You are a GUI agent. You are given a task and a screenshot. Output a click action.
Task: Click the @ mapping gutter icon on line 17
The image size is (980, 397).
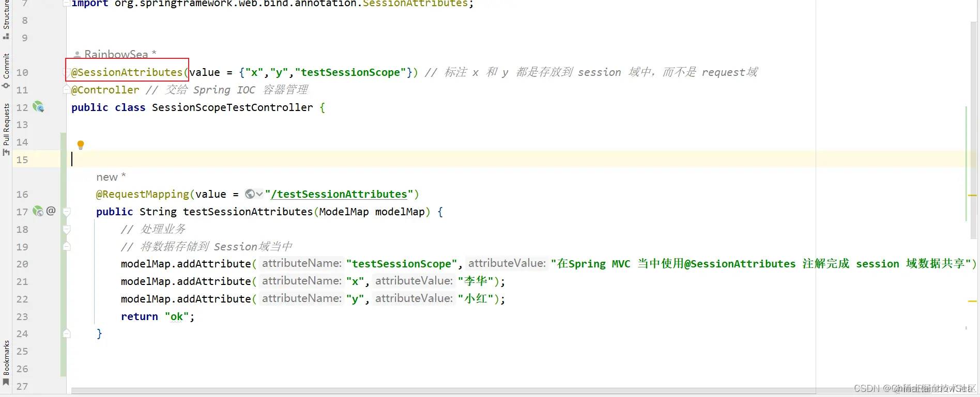coord(51,211)
